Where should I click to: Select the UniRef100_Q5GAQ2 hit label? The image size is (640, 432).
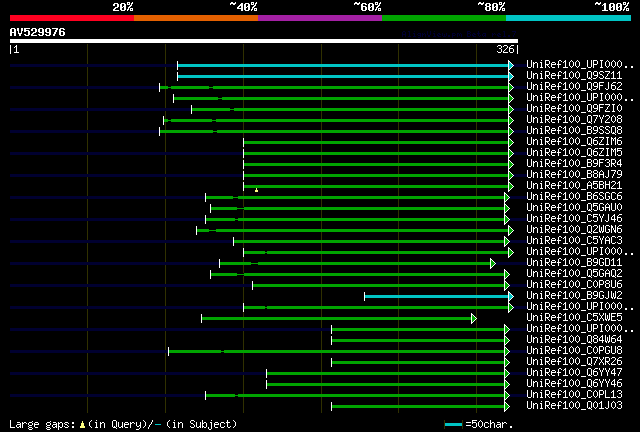pyautogui.click(x=574, y=274)
